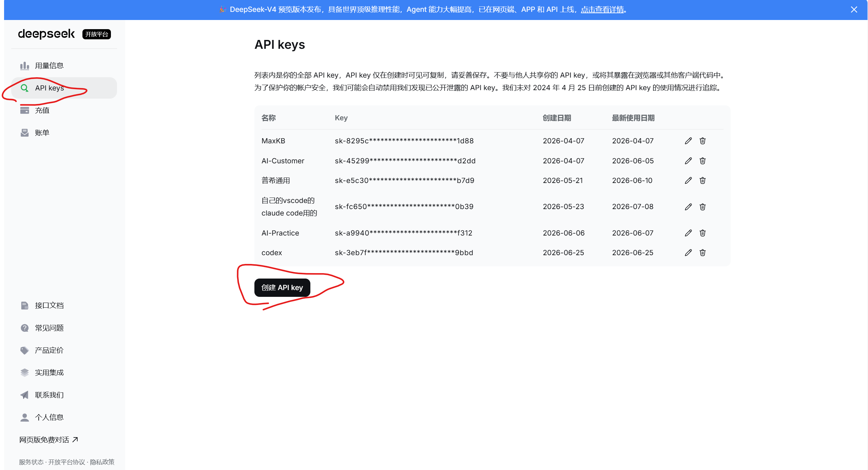Open 接口文档 API documentation
This screenshot has width=868, height=470.
[64, 306]
